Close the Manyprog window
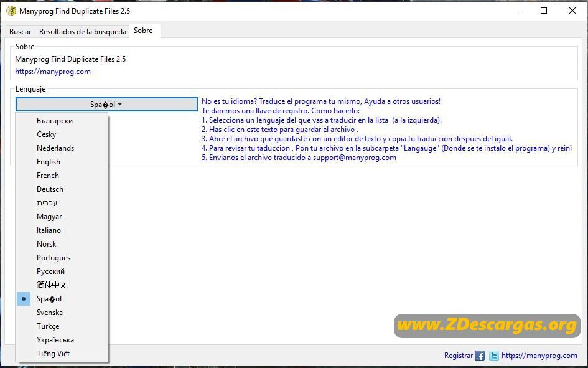Screen dimensions: 588x368 tap(572, 11)
